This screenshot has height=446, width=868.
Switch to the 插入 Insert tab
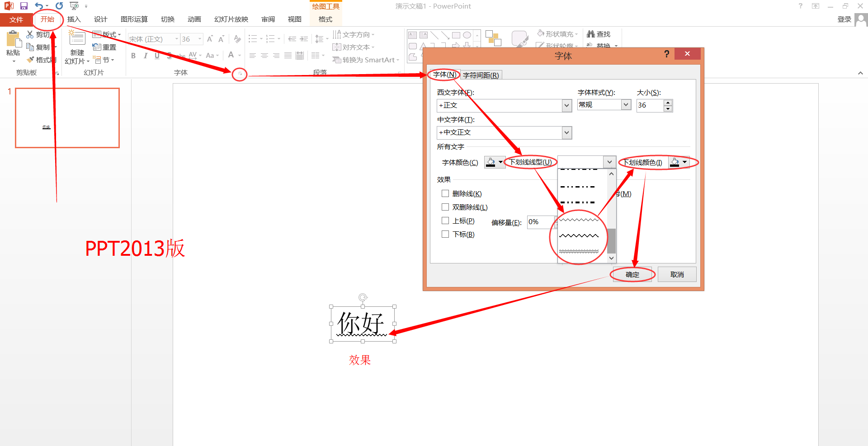(x=74, y=19)
